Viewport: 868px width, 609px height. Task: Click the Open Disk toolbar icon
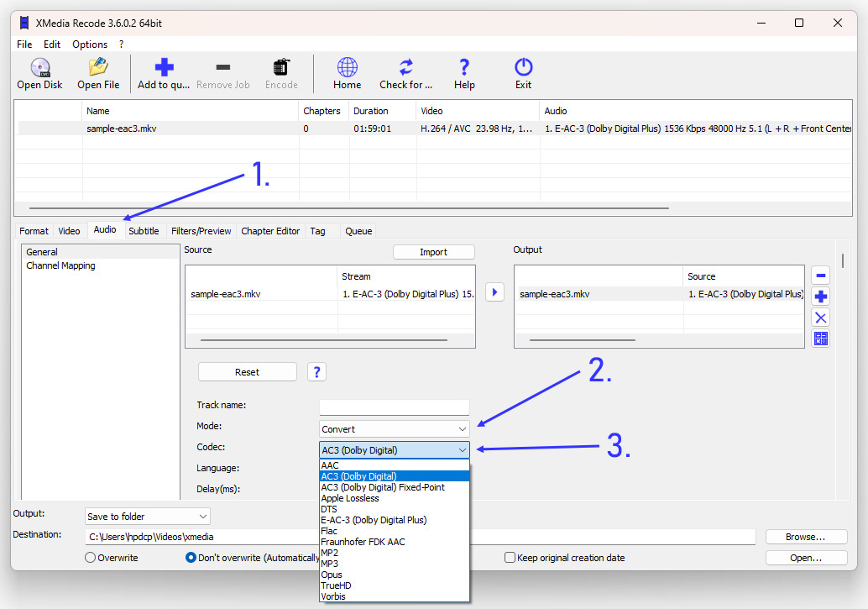[x=39, y=67]
